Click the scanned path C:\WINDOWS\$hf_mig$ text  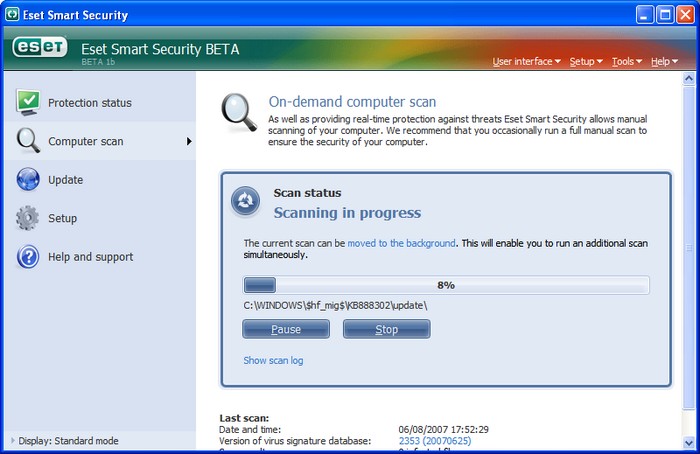[335, 305]
